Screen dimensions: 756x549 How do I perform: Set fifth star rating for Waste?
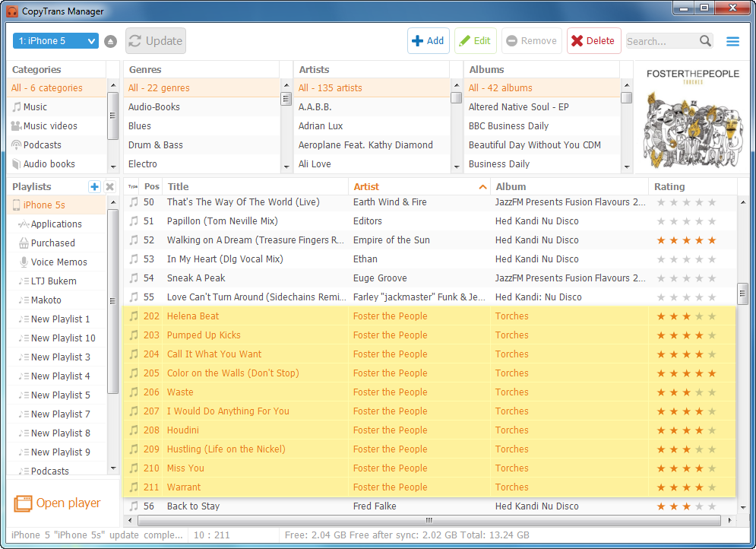point(712,392)
